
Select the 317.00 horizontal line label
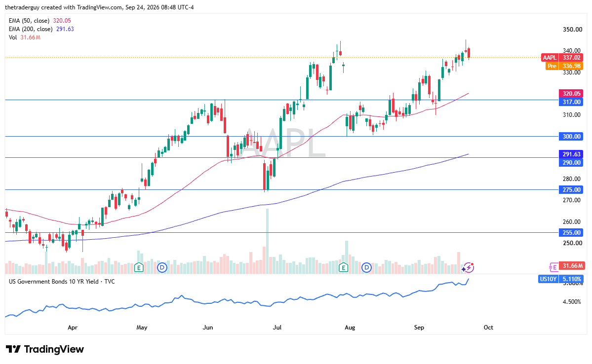point(571,102)
